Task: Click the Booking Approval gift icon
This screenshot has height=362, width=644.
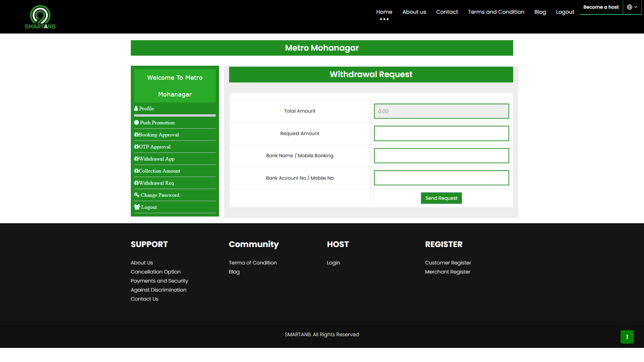Action: pyautogui.click(x=137, y=135)
